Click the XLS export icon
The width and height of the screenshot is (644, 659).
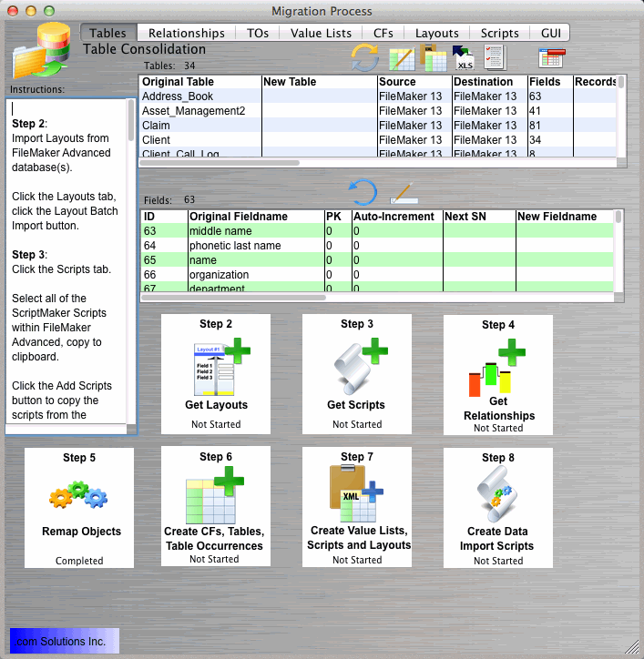click(464, 58)
